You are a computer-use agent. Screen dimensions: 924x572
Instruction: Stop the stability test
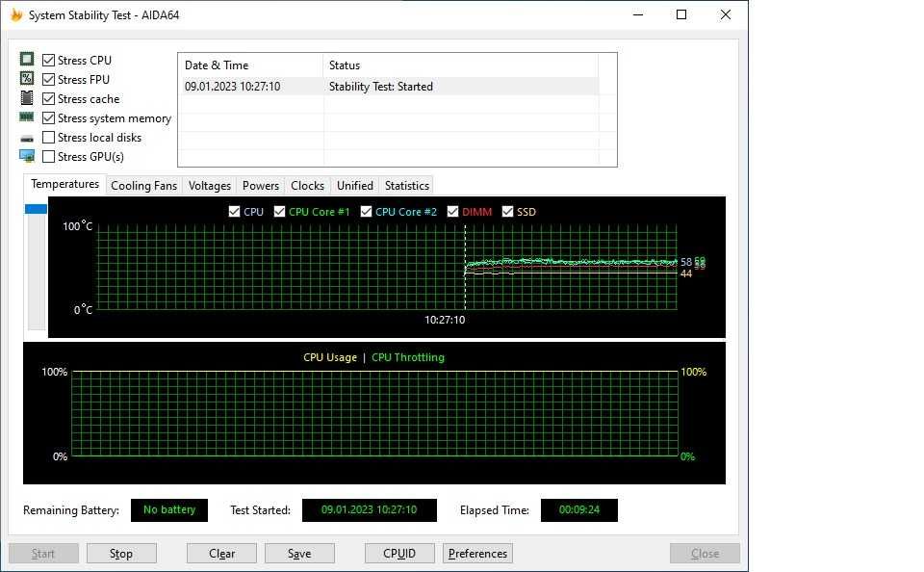pos(121,554)
